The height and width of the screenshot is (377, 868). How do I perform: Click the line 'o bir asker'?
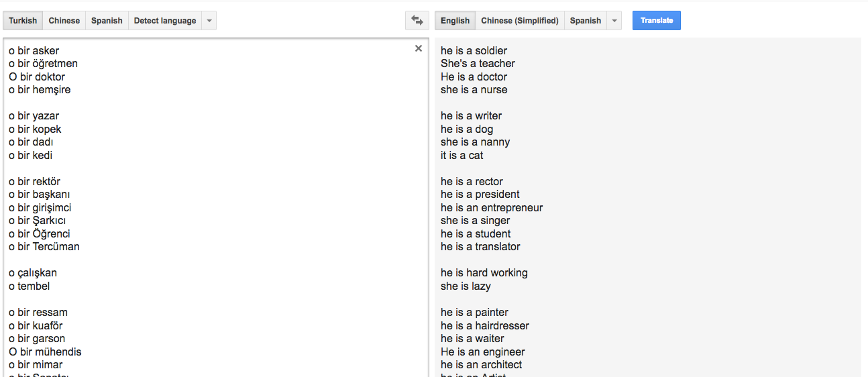(34, 51)
